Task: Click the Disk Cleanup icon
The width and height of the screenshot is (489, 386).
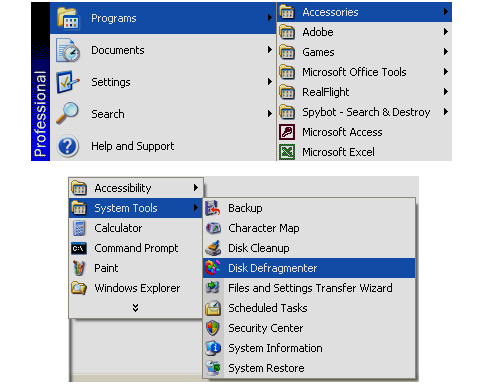Action: point(213,248)
